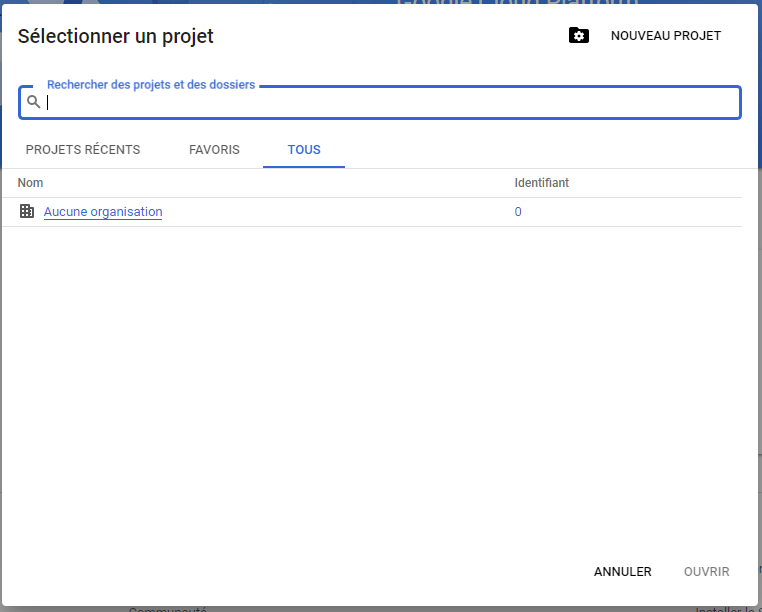This screenshot has width=762, height=612.
Task: Click the OUVRIR button
Action: [706, 572]
